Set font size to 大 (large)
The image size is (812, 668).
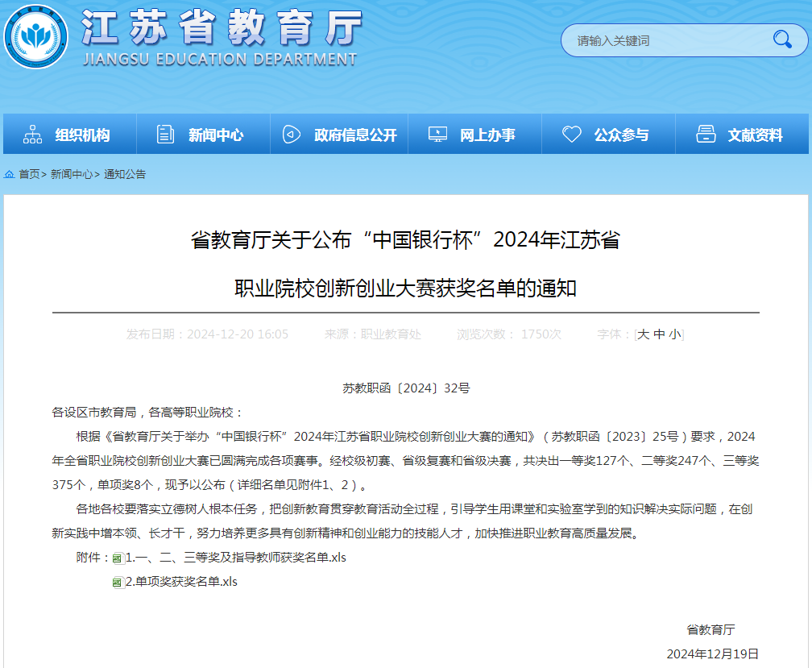(644, 334)
